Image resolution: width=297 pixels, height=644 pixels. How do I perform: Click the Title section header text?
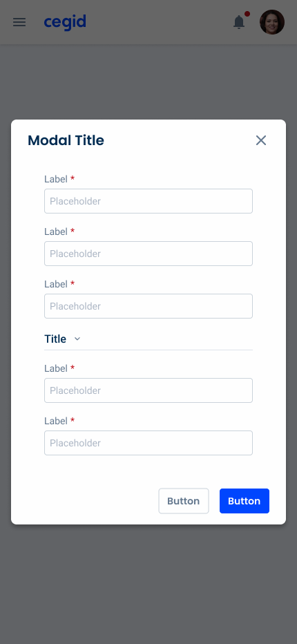(x=55, y=339)
